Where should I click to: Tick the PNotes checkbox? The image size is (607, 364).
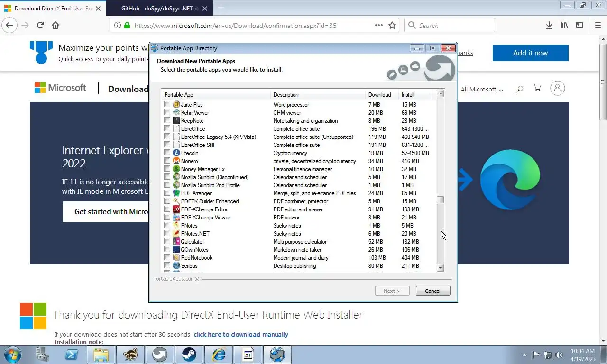tap(167, 226)
